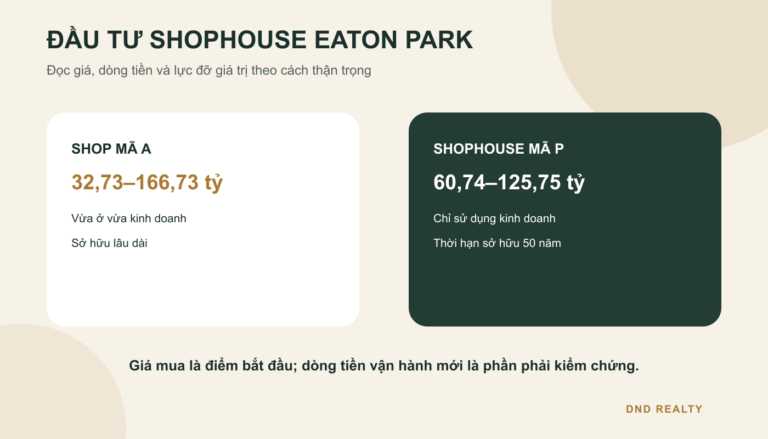The width and height of the screenshot is (768, 439).
Task: Select the gold price 32,73–166,73 tỷ
Action: 147,182
